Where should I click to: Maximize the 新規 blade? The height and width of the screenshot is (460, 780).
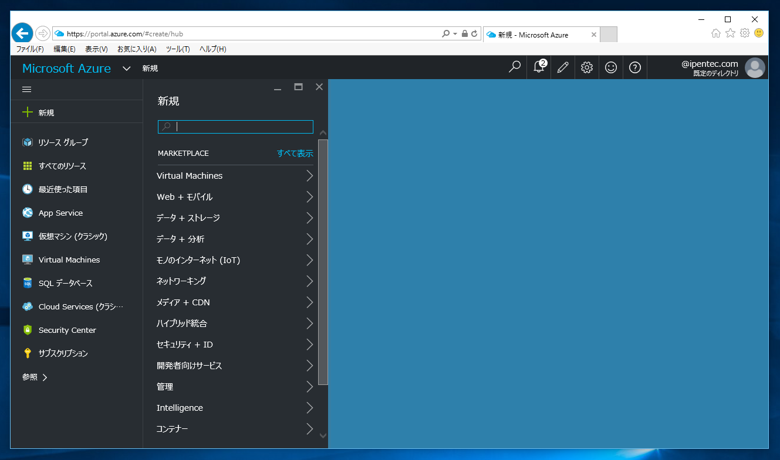tap(298, 87)
